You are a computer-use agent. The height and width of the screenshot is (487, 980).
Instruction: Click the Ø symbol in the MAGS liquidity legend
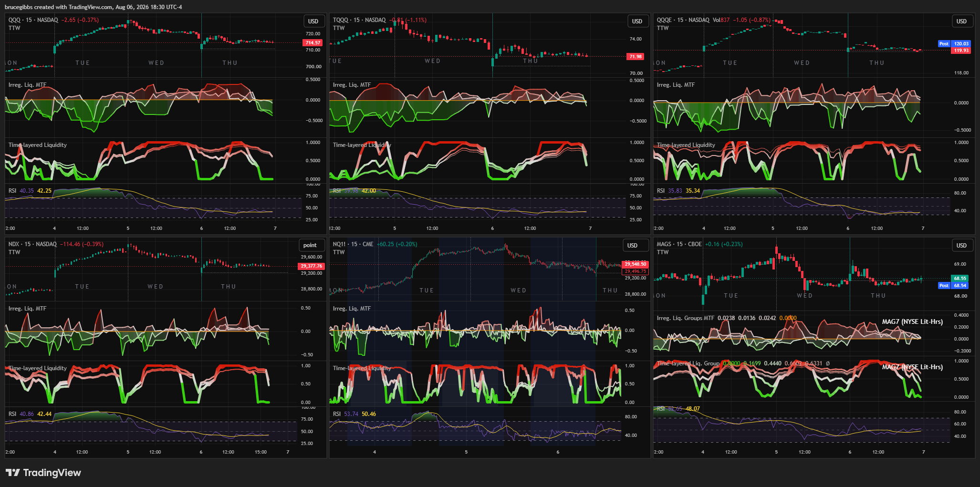(x=827, y=363)
